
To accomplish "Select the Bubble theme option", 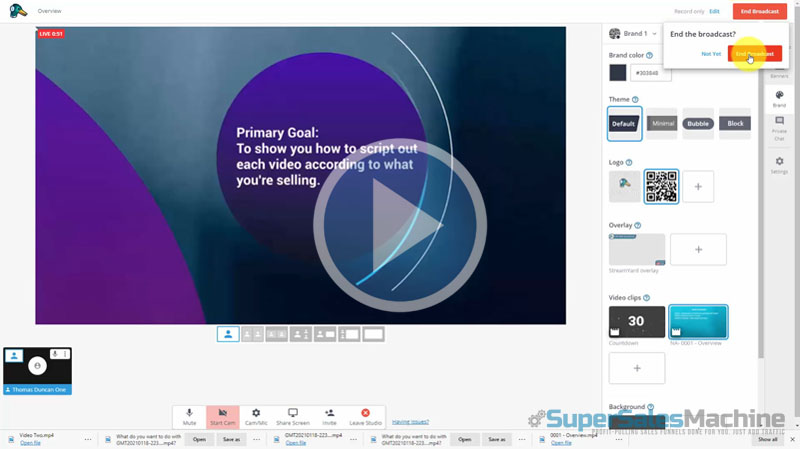I will [x=698, y=123].
